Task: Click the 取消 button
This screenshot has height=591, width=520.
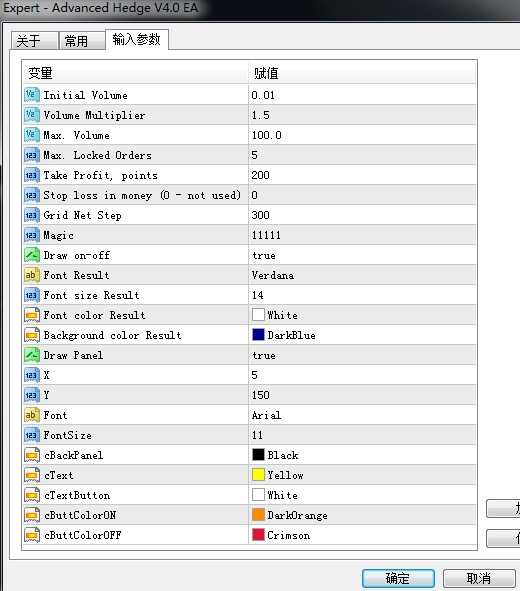Action: [x=479, y=578]
